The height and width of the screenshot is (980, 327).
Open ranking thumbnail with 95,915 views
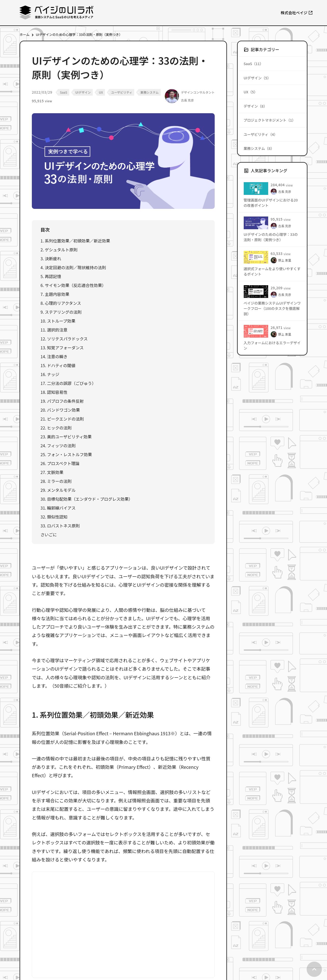(256, 223)
